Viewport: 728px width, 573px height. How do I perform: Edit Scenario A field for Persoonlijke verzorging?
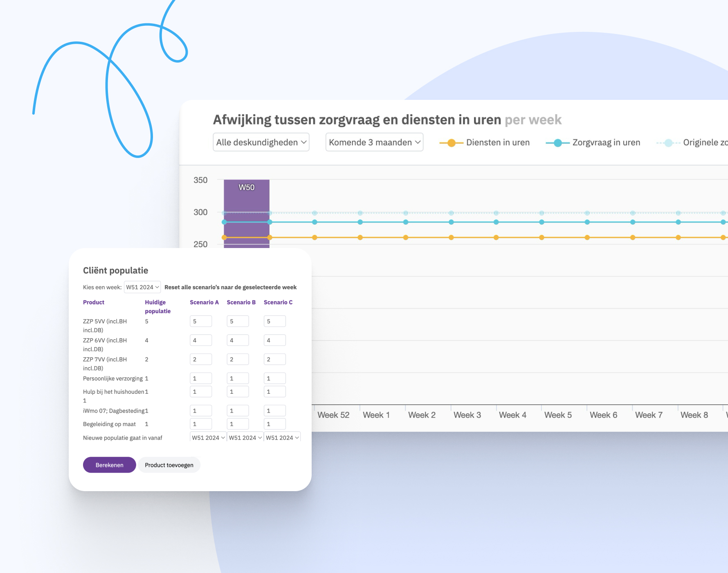pyautogui.click(x=201, y=379)
